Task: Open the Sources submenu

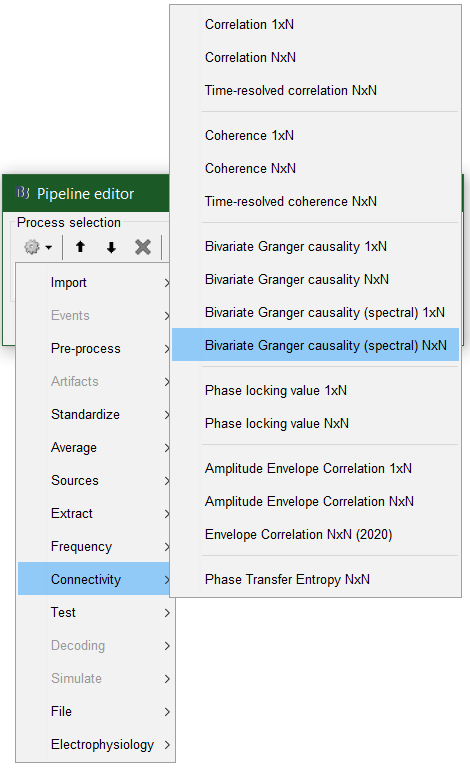Action: (93, 480)
